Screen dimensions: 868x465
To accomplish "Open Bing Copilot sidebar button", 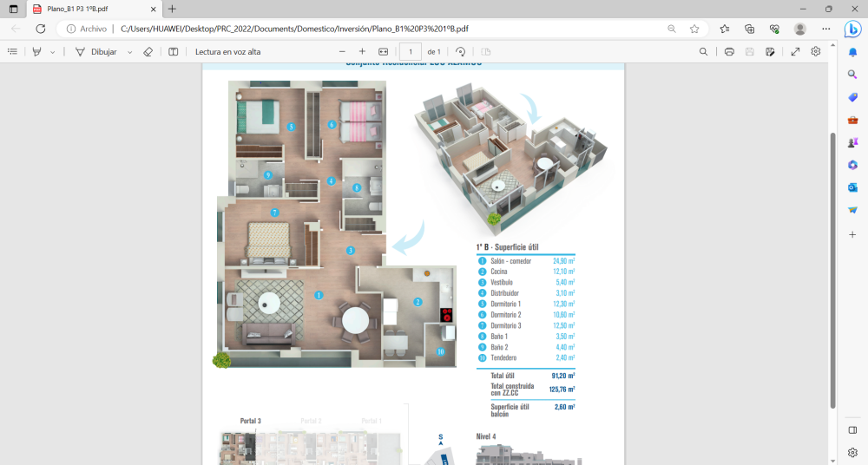I will point(852,29).
